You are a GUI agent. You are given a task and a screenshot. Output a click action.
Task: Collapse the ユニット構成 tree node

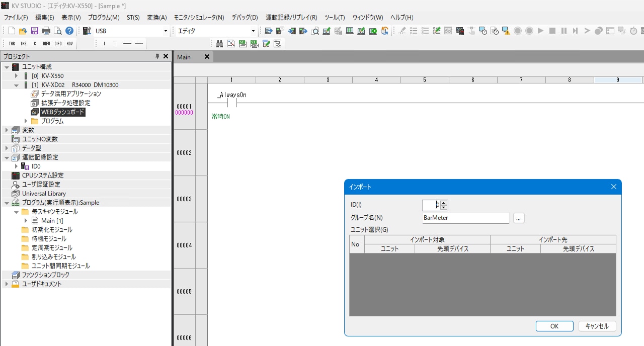[x=7, y=67]
